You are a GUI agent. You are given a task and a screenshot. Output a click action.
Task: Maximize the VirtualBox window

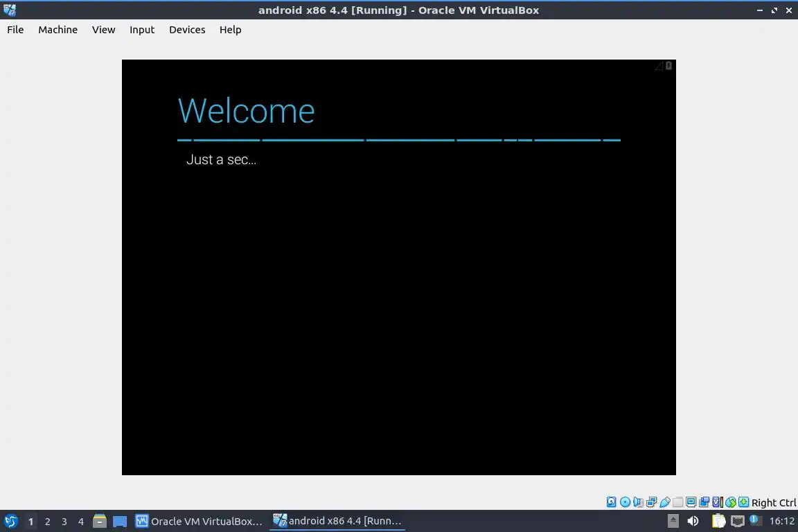(774, 10)
